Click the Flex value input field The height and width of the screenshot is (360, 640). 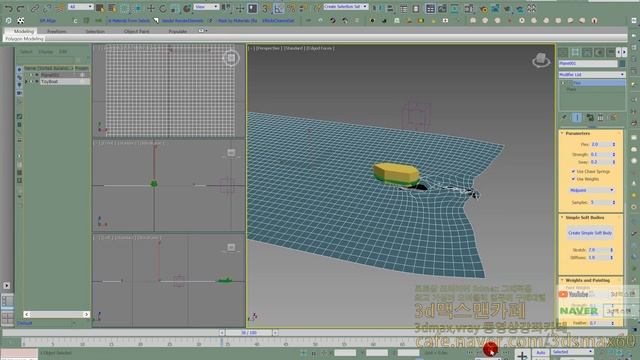pos(600,144)
